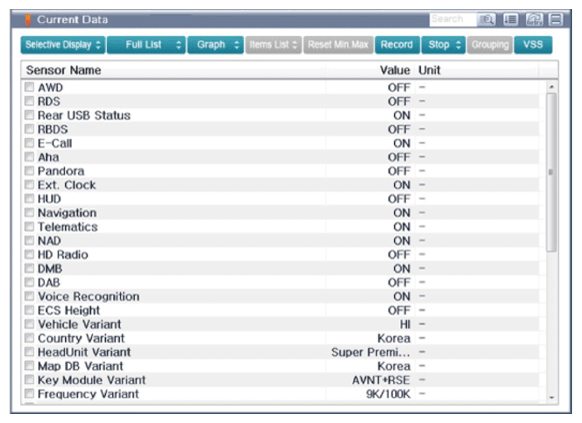The height and width of the screenshot is (423, 582).
Task: Select the 'AVNT+RSE' Key Module value
Action: coord(381,380)
